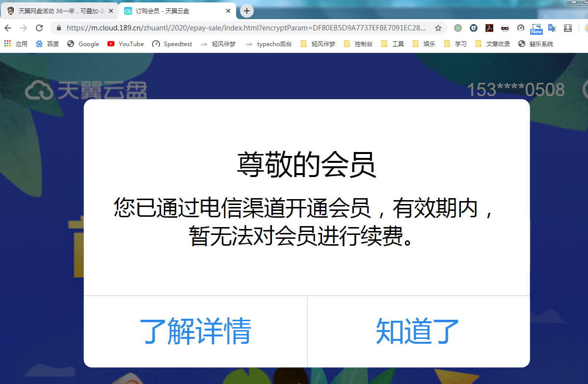Click the green circle extension icon
This screenshot has height=384, width=588.
click(458, 28)
